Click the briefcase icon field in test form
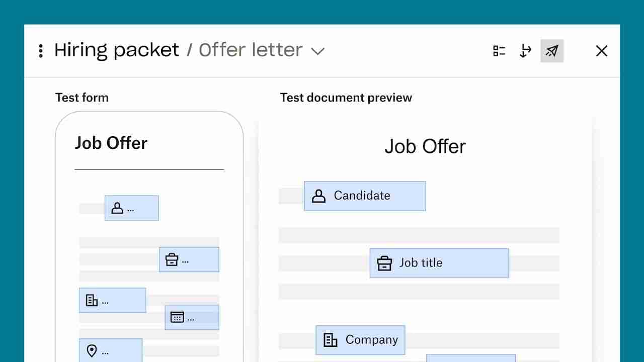This screenshot has width=644, height=362. pos(189,260)
